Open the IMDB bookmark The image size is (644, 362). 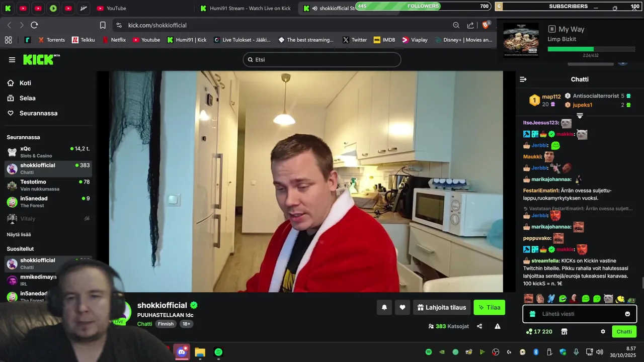pyautogui.click(x=384, y=40)
